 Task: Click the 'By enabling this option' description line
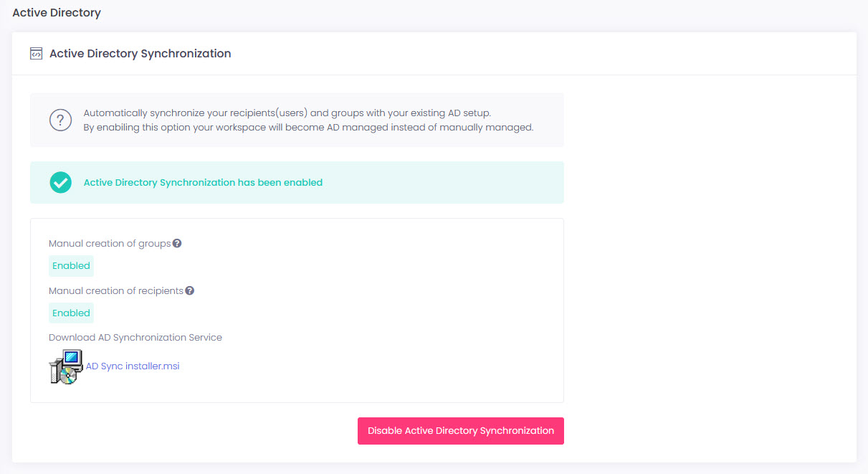pos(309,127)
